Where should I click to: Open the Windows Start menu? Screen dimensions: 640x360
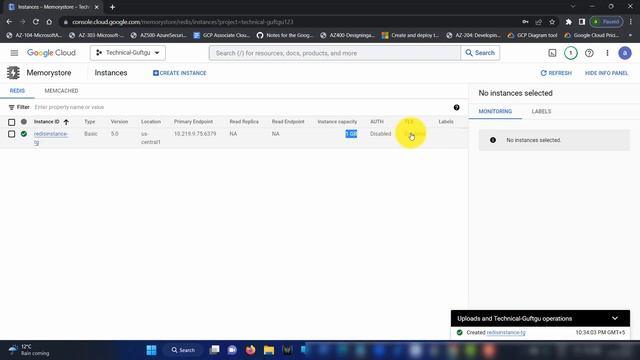pos(151,350)
